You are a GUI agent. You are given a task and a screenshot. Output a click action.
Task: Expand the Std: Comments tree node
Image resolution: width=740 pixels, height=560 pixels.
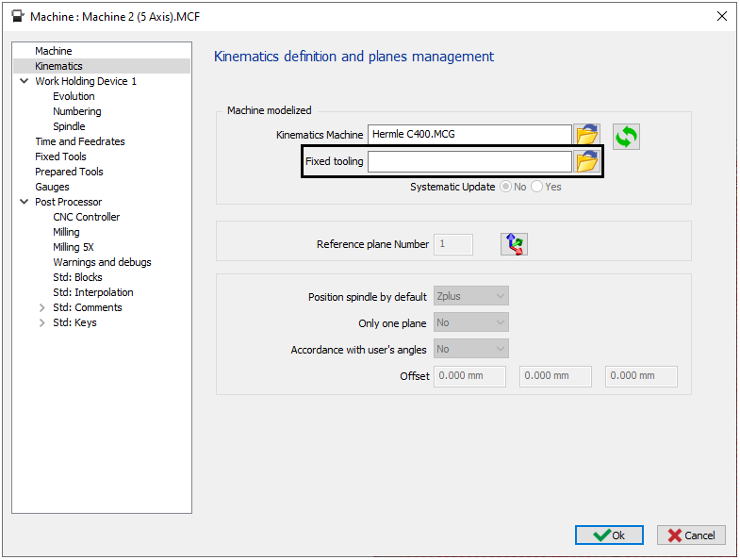(x=41, y=307)
